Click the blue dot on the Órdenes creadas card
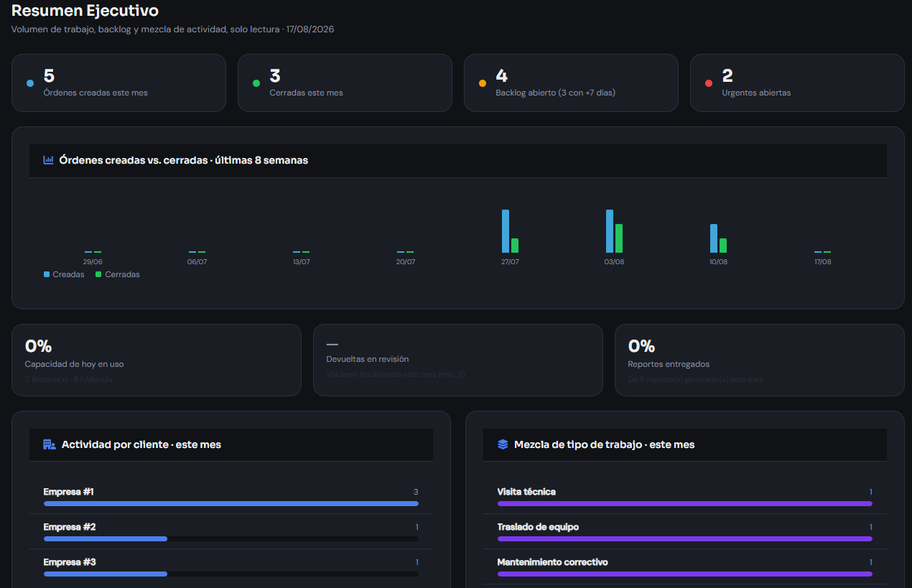The height and width of the screenshot is (588, 912). [x=30, y=83]
